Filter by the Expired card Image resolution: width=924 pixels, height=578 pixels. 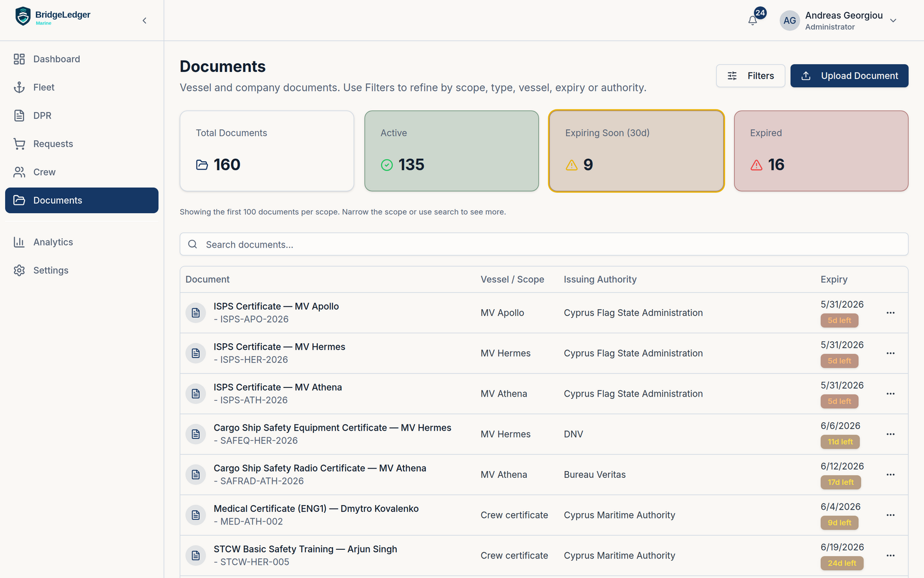pyautogui.click(x=821, y=151)
